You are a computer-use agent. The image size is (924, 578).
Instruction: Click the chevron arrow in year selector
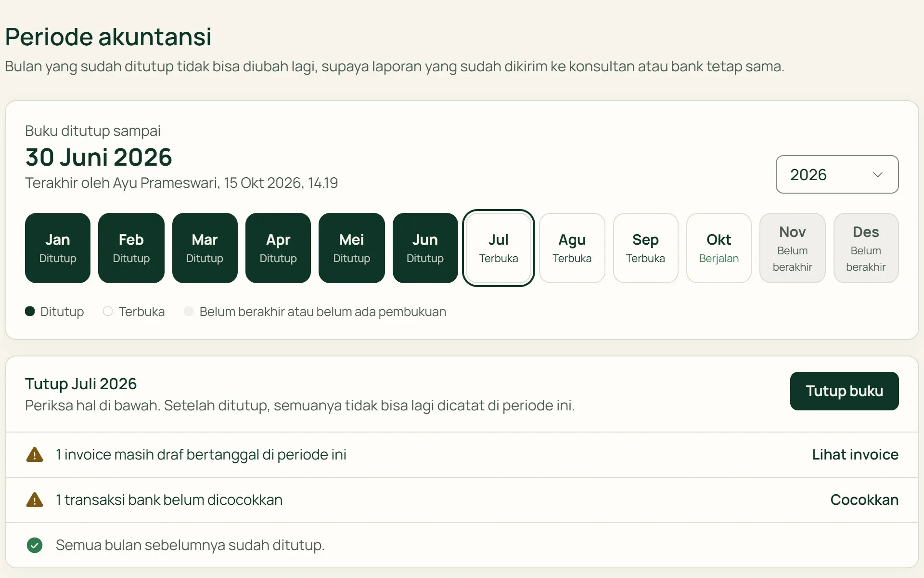pos(878,174)
